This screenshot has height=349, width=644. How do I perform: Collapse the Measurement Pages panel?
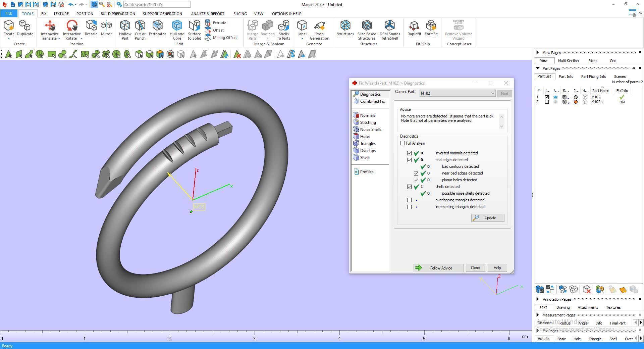[x=538, y=315]
